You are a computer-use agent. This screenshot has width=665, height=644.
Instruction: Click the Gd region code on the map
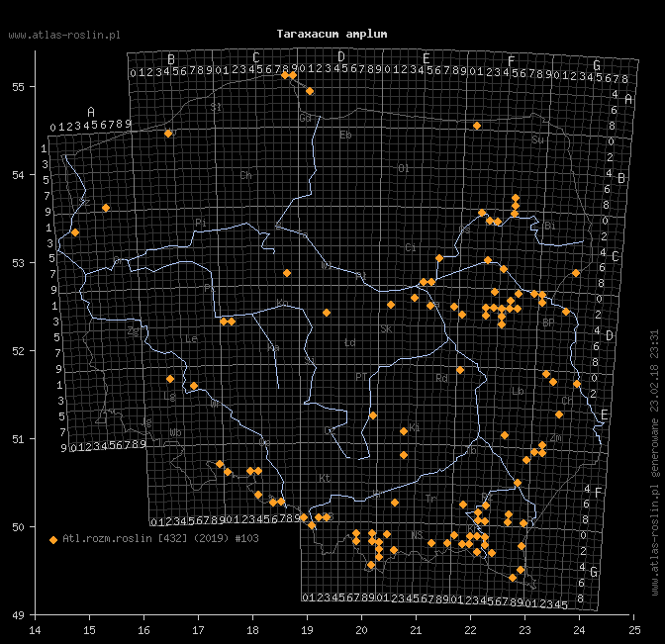(x=306, y=118)
